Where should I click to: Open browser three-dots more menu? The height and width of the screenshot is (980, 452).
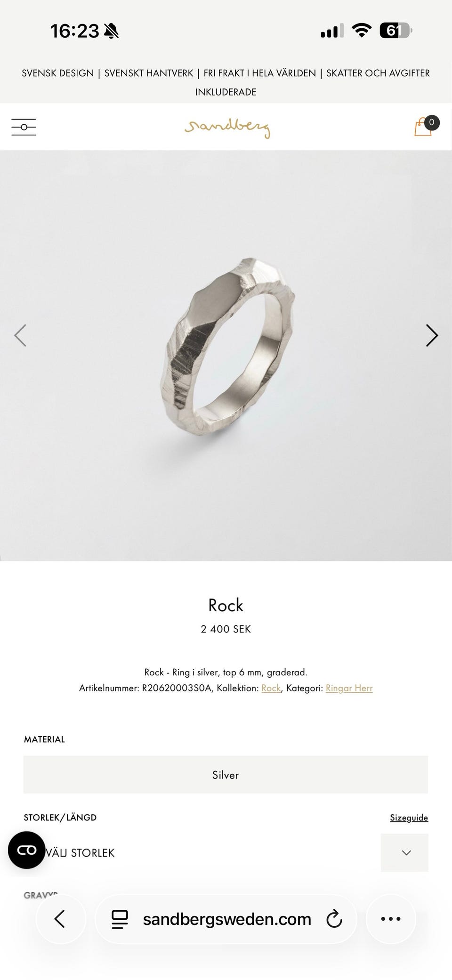click(x=391, y=919)
